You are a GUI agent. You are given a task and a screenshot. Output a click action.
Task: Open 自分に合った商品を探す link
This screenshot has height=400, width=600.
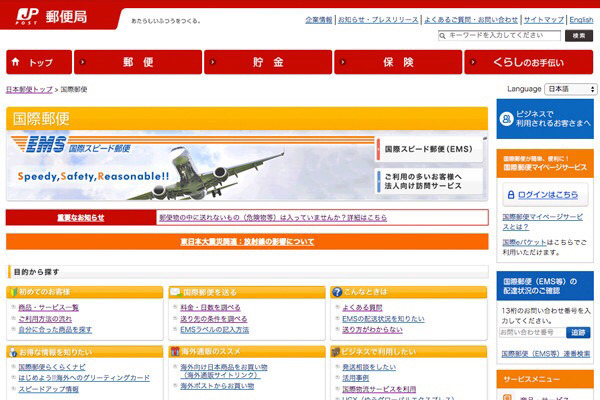tap(55, 330)
